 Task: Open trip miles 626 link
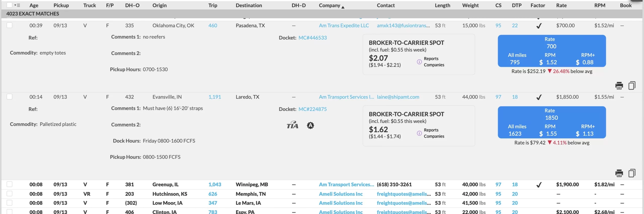point(213,194)
